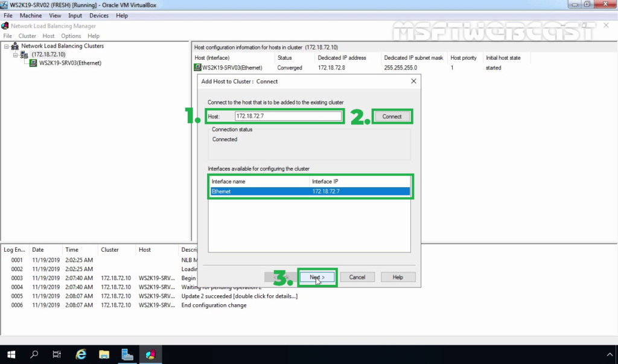Select the Ethernet interface row
This screenshot has width=618, height=364.
coord(310,191)
